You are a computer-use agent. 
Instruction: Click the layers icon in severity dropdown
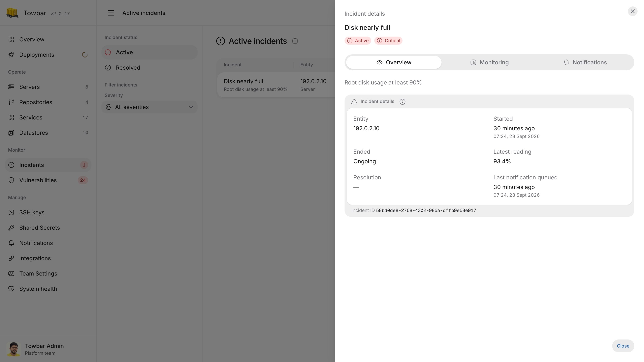(x=108, y=107)
